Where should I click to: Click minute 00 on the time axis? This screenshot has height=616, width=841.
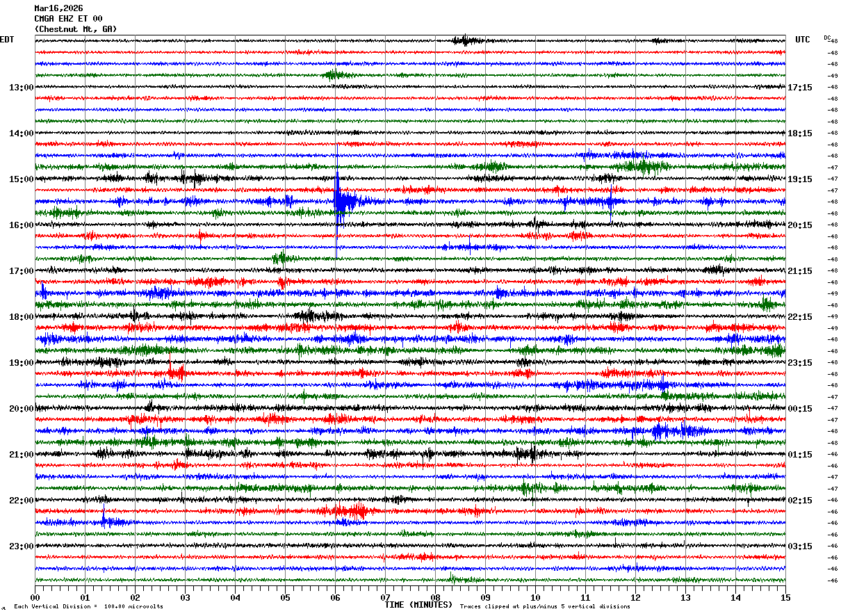tap(35, 597)
